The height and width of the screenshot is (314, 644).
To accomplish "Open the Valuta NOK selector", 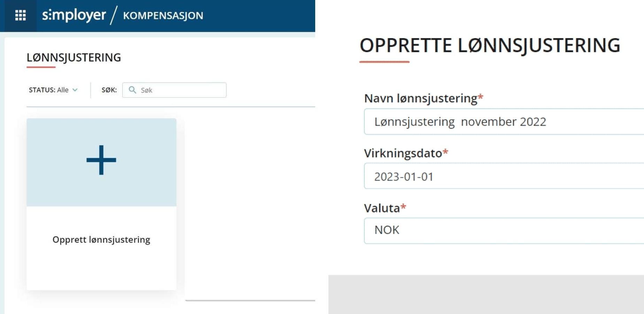I will coord(504,231).
